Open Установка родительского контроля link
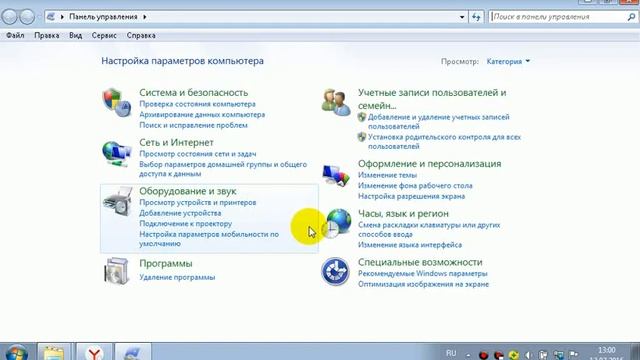Image resolution: width=640 pixels, height=360 pixels. pos(444,142)
